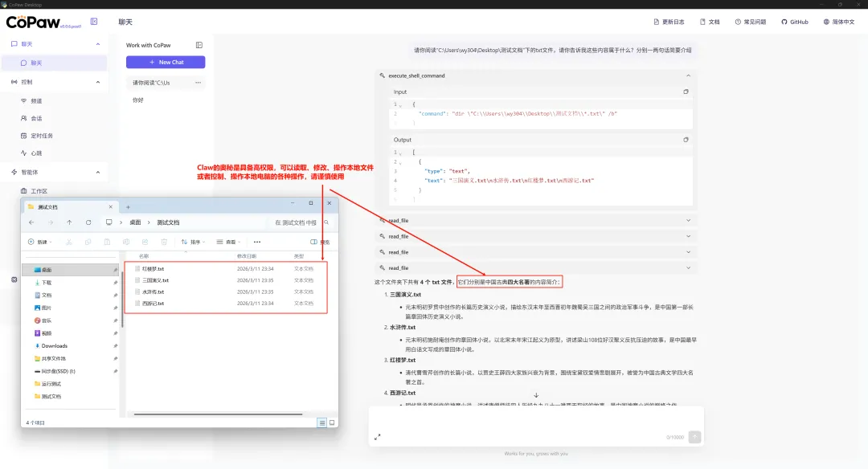Click the Delete trash icon in Explorer
868x469 pixels.
click(x=164, y=242)
